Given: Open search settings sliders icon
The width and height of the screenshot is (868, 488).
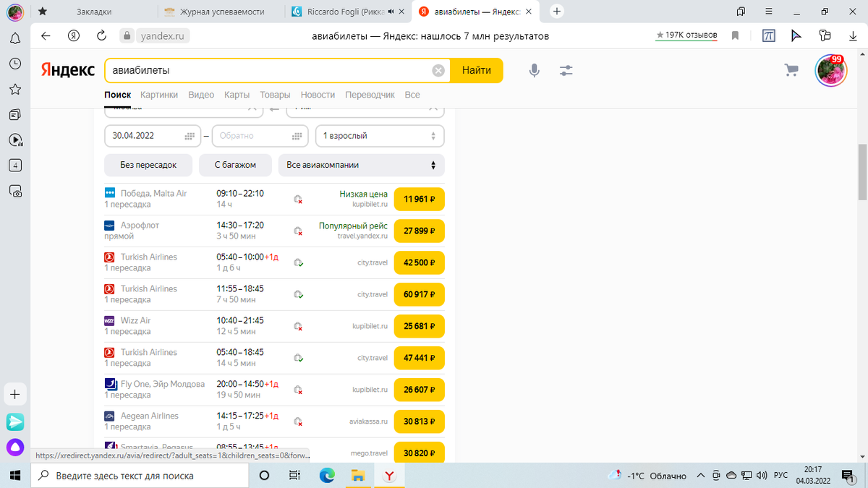Looking at the screenshot, I should click(x=566, y=70).
